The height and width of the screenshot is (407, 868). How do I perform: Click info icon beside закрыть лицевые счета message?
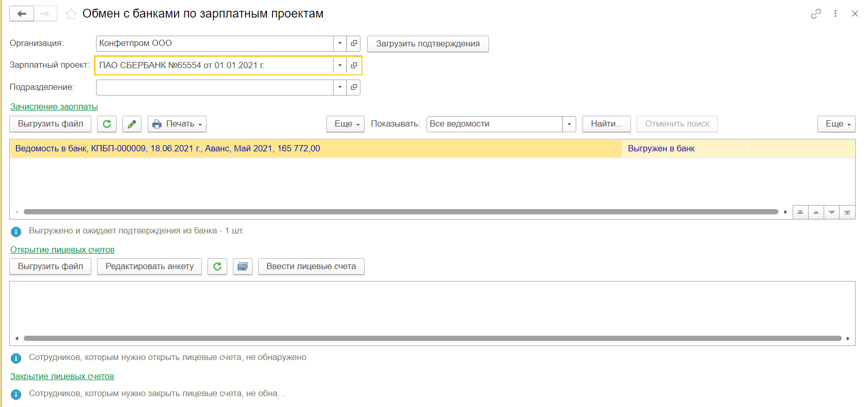pos(16,395)
